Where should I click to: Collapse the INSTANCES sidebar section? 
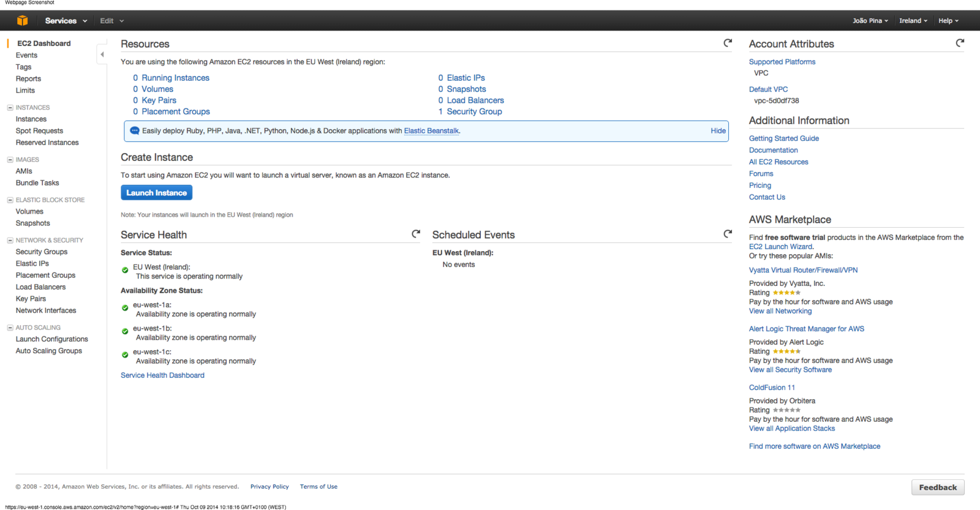click(10, 108)
